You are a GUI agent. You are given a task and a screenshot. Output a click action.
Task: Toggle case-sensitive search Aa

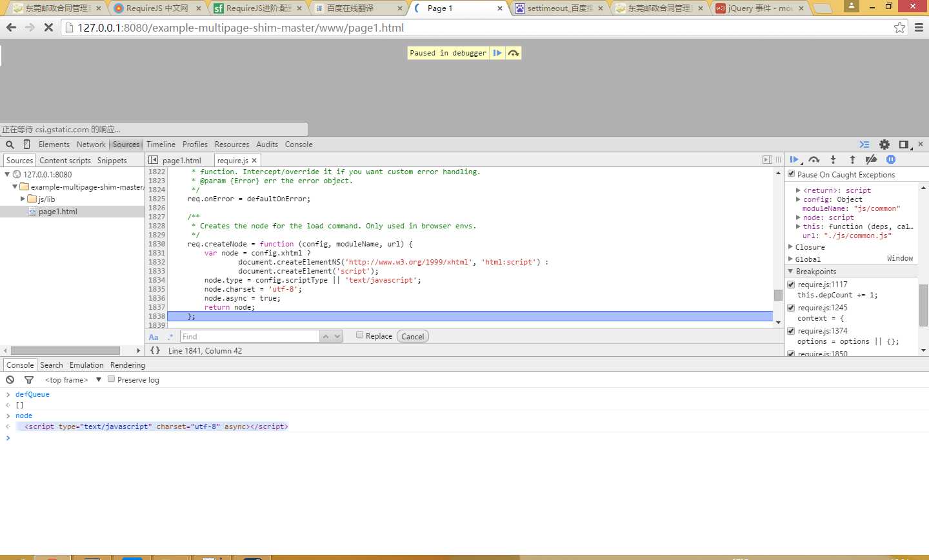(x=154, y=337)
